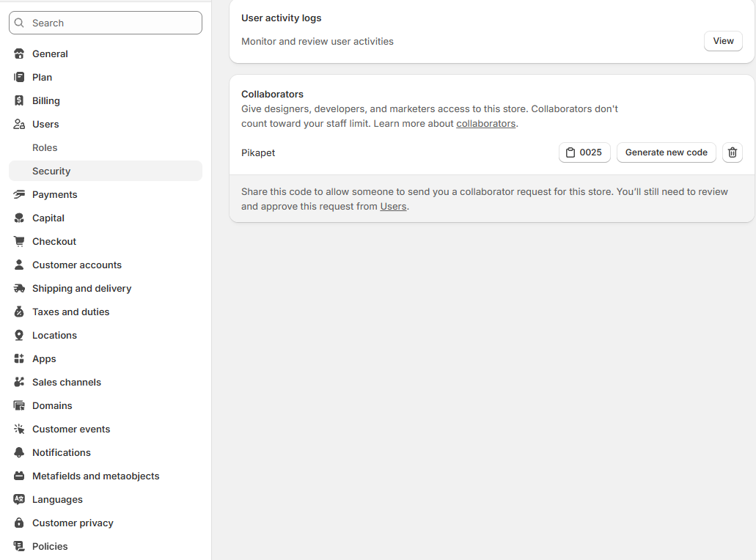Navigate to Sales channels

pos(105,382)
